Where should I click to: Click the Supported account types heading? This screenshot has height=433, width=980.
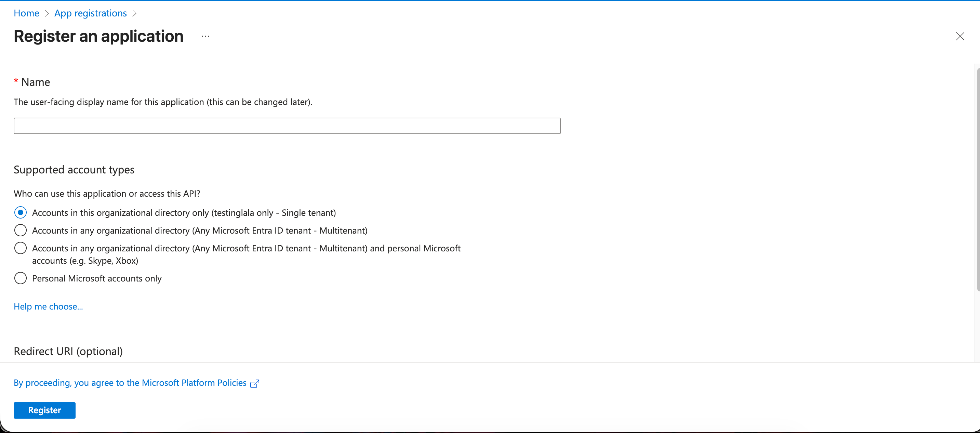pos(74,170)
